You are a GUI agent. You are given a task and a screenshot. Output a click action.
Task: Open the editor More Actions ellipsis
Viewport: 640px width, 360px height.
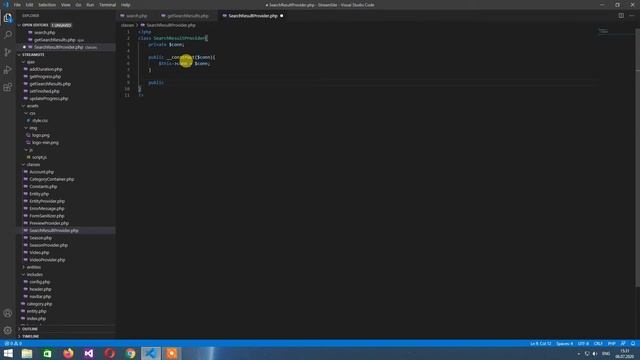click(632, 16)
